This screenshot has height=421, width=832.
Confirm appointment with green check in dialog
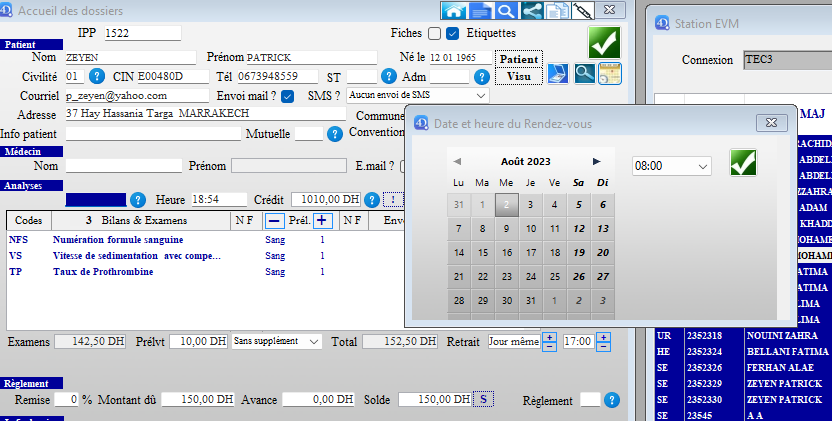pyautogui.click(x=744, y=163)
